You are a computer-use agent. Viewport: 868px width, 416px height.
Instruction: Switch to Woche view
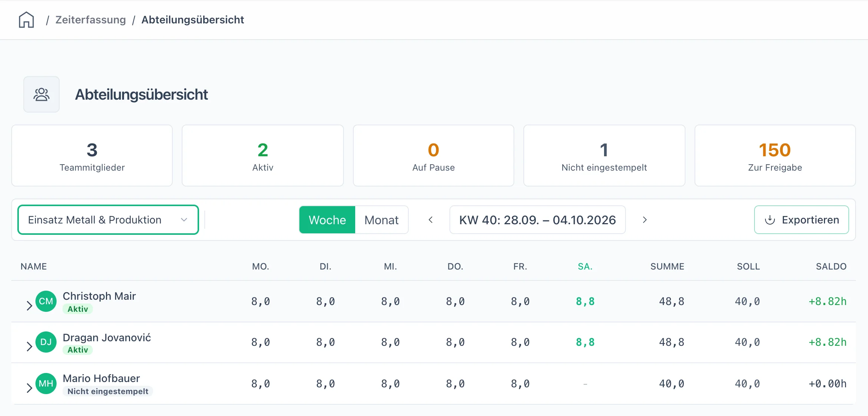(x=327, y=220)
